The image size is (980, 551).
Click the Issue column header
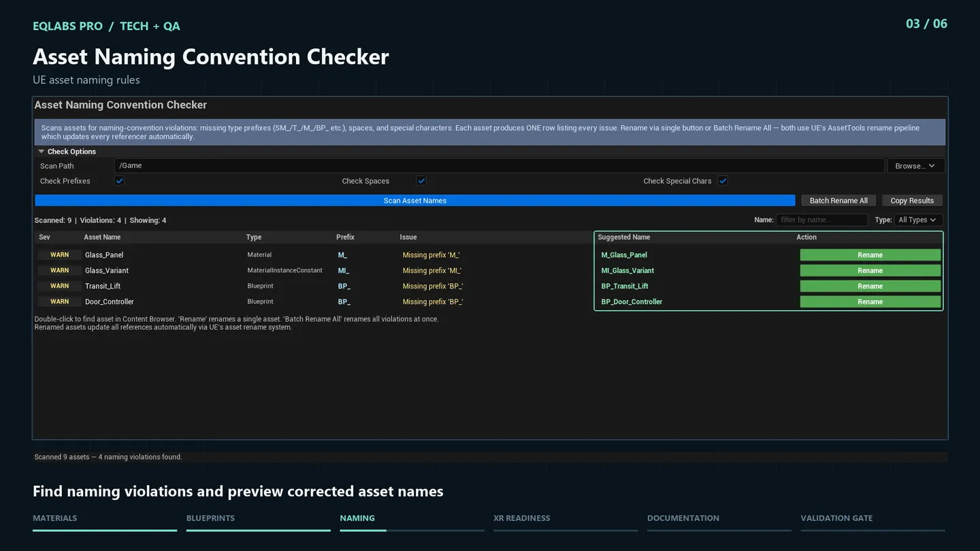tap(408, 237)
